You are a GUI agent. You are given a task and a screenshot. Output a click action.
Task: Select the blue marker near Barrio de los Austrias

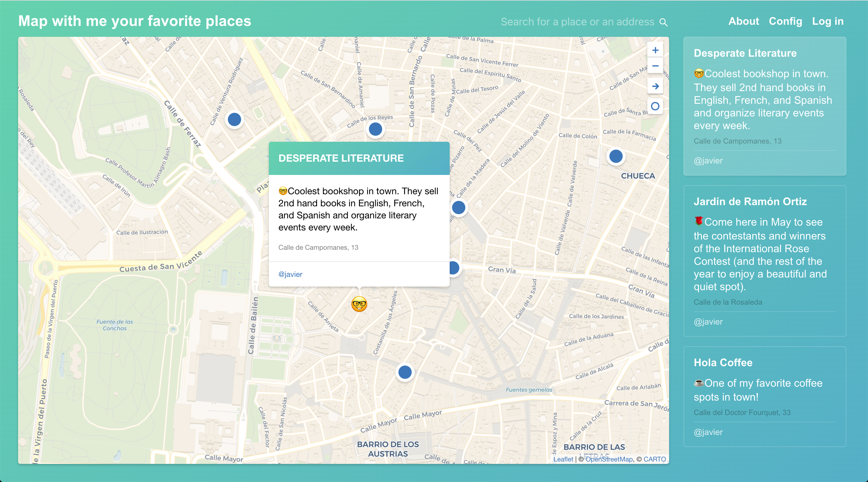click(x=404, y=372)
